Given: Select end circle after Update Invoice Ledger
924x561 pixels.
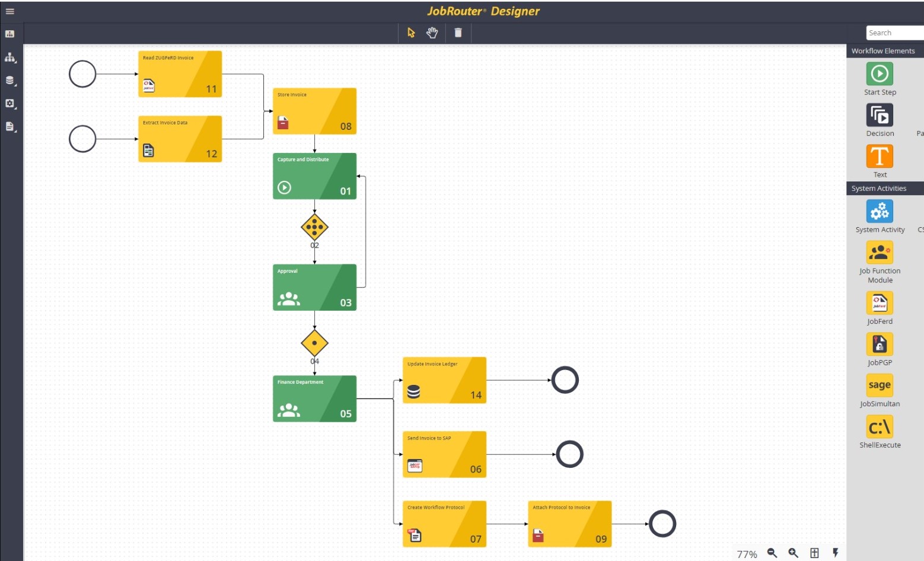Looking at the screenshot, I should (x=565, y=380).
